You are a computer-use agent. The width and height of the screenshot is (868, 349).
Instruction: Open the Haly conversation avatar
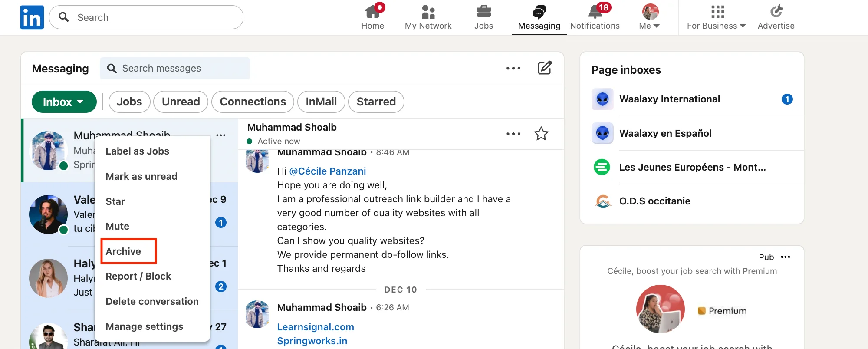click(49, 278)
